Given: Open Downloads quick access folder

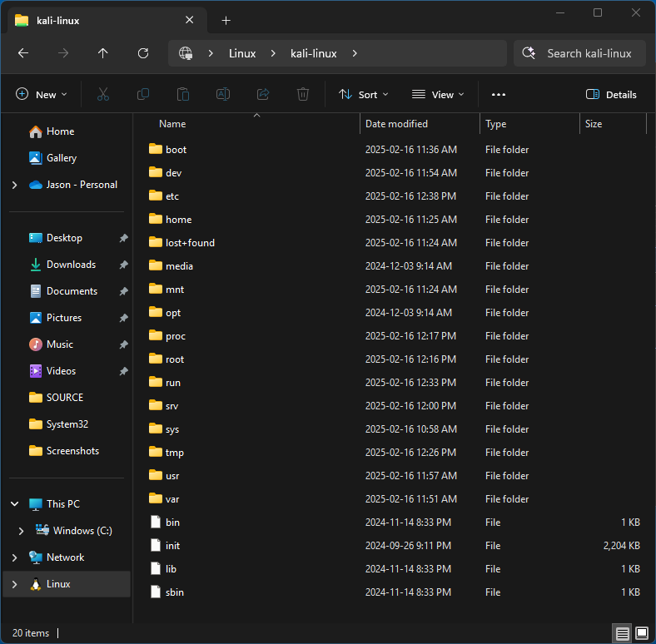Looking at the screenshot, I should 67,265.
